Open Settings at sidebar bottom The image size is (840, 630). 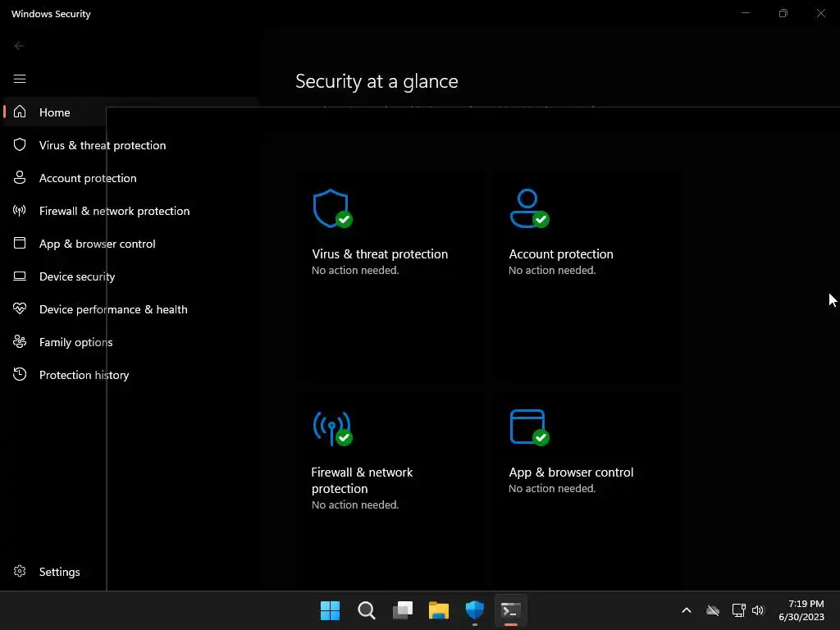pyautogui.click(x=59, y=572)
